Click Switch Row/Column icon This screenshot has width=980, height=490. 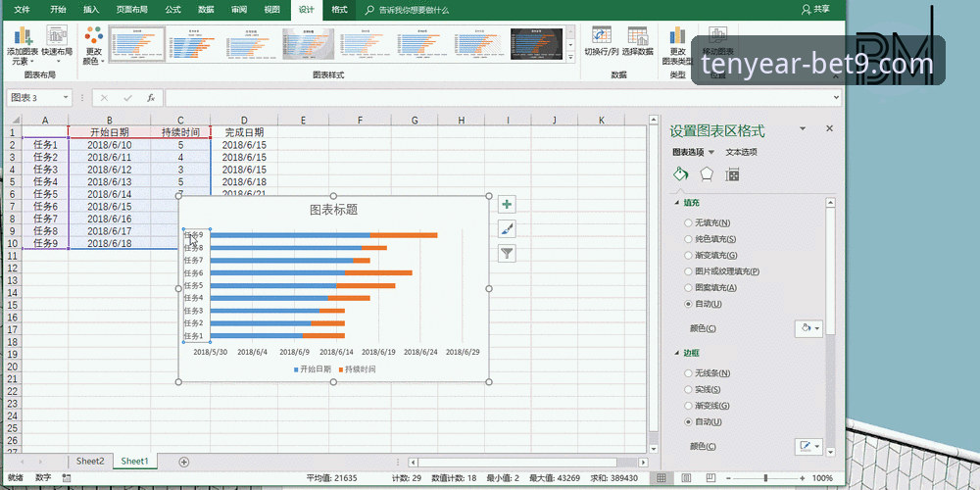602,35
